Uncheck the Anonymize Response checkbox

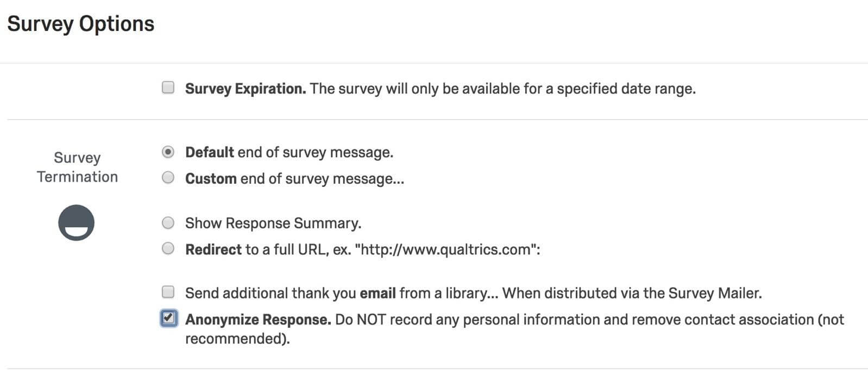coord(168,318)
